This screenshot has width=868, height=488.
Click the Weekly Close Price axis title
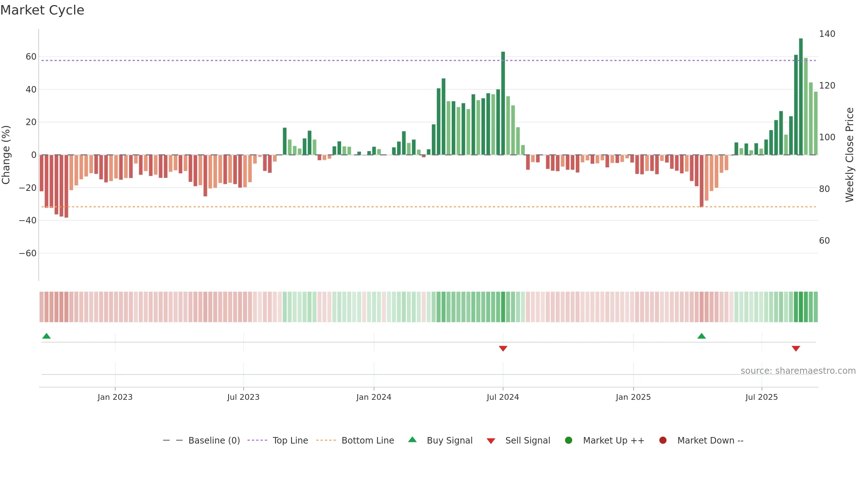(x=850, y=155)
